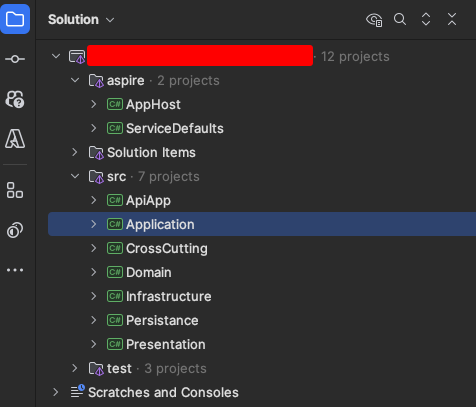476x407 pixels.
Task: Expand Scratches and Consoles node
Action: (x=56, y=392)
